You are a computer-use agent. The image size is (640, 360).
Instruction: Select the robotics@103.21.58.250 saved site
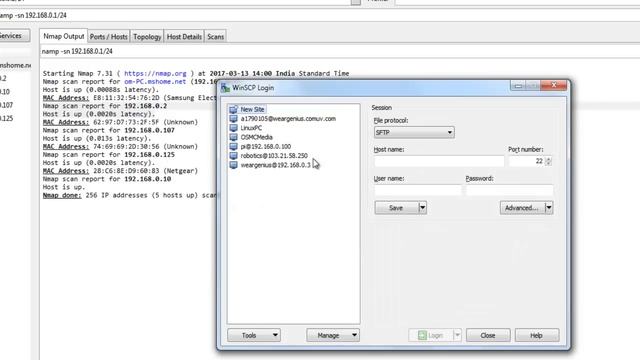pyautogui.click(x=274, y=156)
